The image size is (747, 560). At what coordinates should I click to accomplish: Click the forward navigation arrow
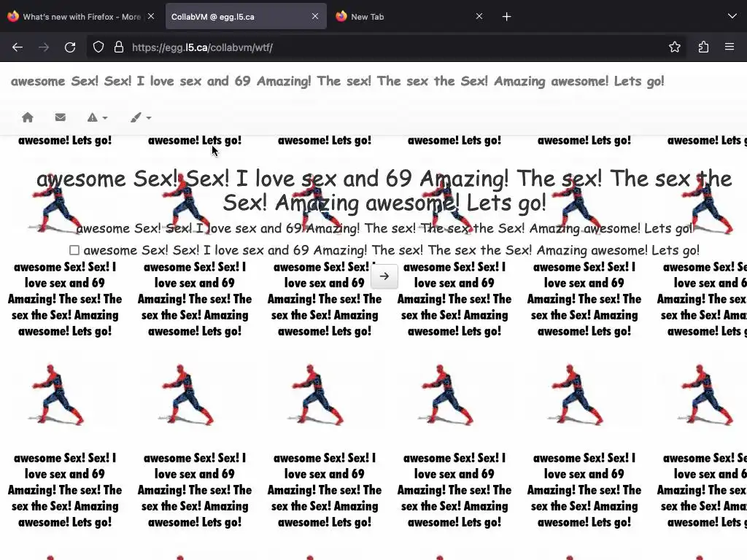click(x=44, y=47)
